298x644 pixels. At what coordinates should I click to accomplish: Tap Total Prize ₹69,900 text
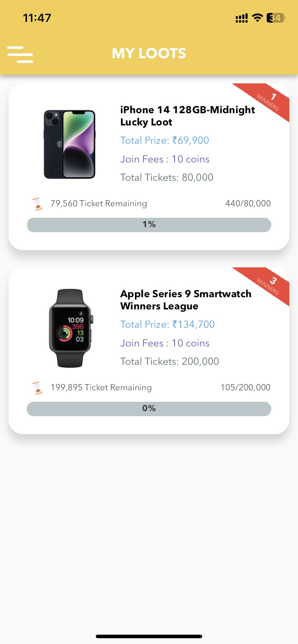[164, 141]
